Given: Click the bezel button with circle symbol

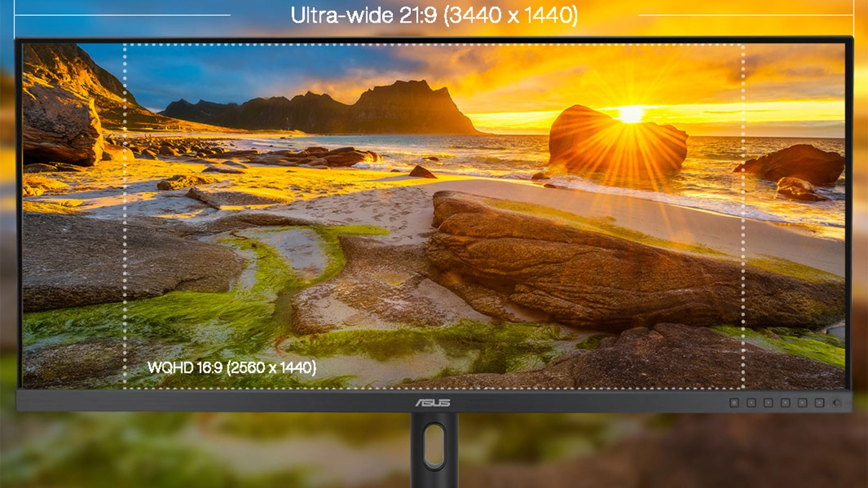Looking at the screenshot, I should pyautogui.click(x=734, y=403).
